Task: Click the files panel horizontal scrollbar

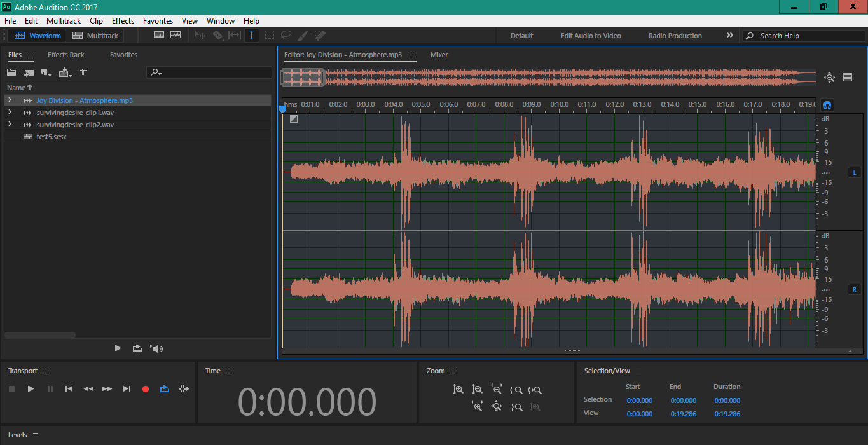Action: coord(40,335)
